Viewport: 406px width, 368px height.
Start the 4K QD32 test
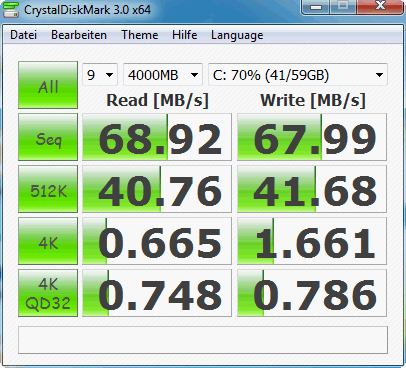pyautogui.click(x=48, y=293)
